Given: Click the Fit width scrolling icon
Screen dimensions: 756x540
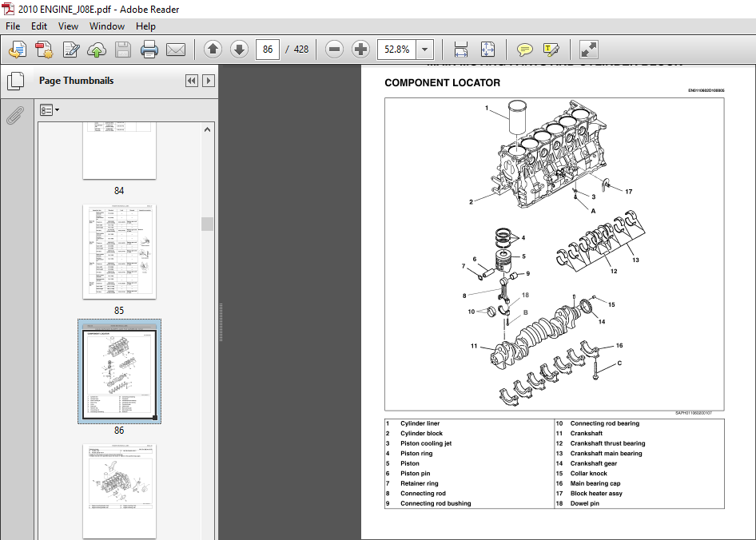Looking at the screenshot, I should tap(461, 50).
